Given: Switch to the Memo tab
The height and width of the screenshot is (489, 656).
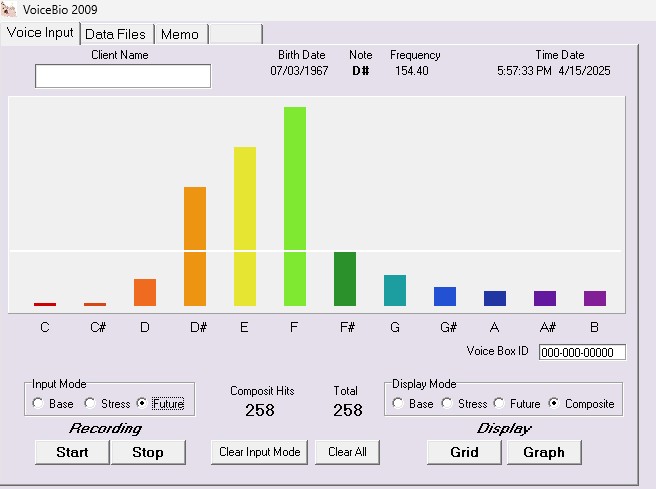Looking at the screenshot, I should pos(179,34).
